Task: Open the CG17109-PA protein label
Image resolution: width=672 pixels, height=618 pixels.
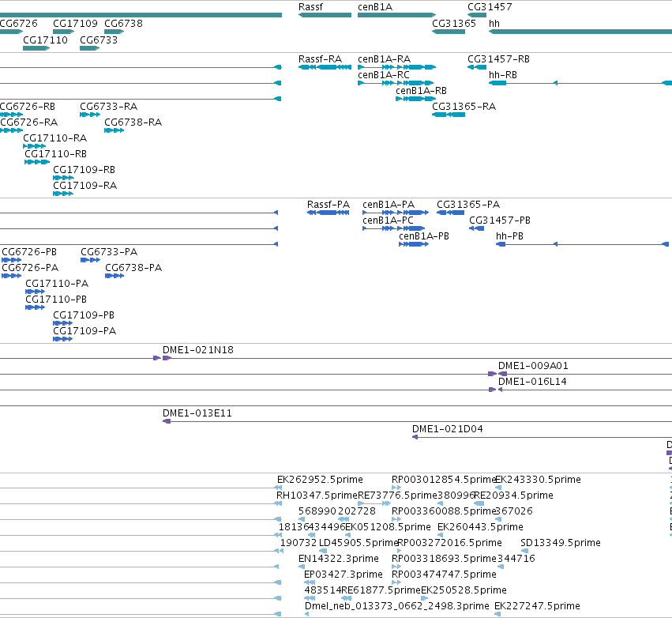Action: click(x=84, y=331)
